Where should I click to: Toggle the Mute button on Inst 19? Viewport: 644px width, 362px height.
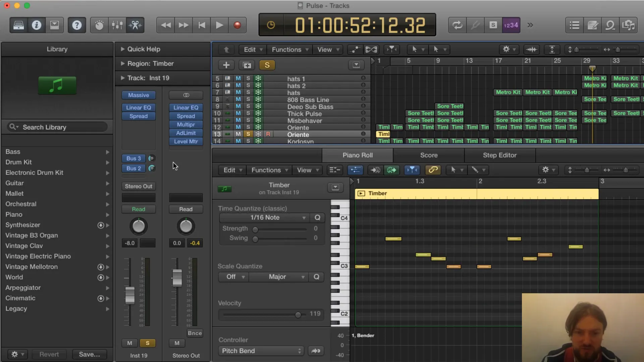click(129, 343)
